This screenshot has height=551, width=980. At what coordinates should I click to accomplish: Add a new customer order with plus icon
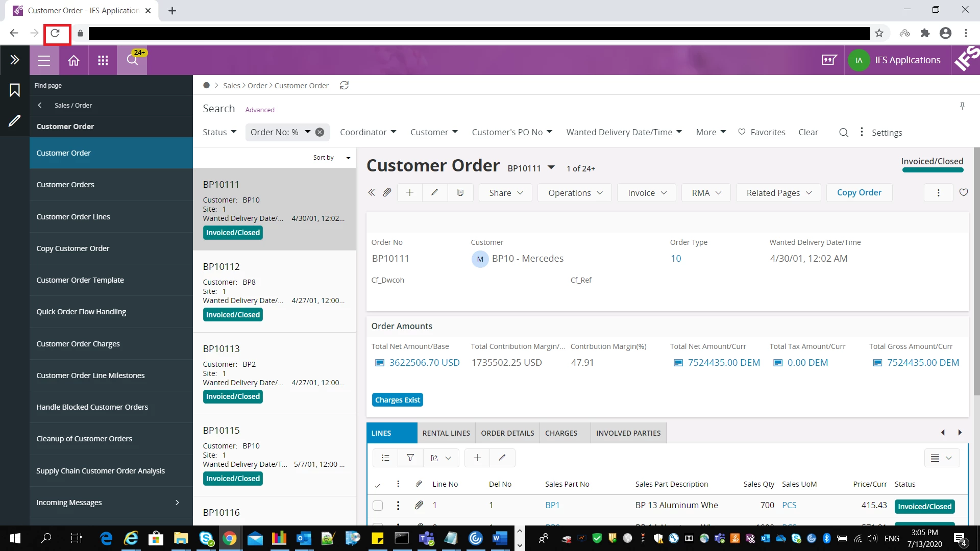(409, 192)
